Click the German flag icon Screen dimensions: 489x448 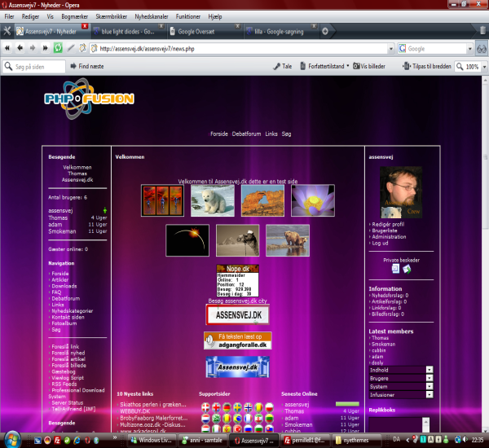[x=227, y=407]
